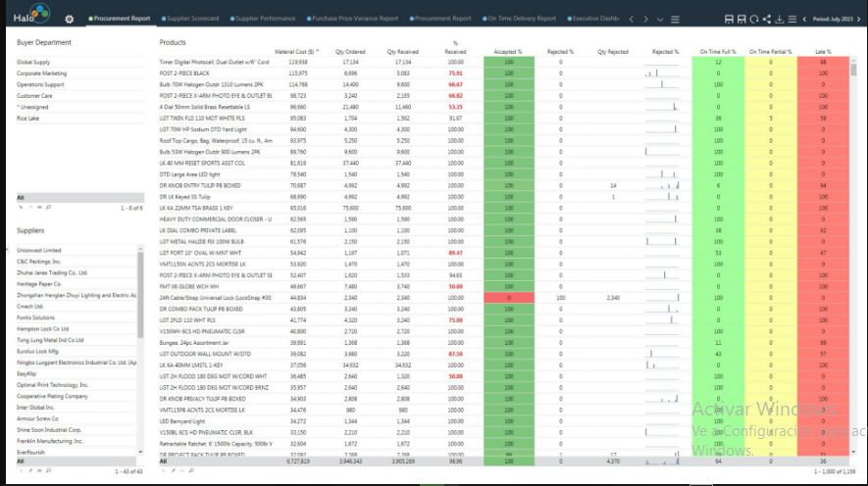The height and width of the screenshot is (486, 868).
Task: Expand the tab overflow dropdown chevron
Action: click(660, 20)
